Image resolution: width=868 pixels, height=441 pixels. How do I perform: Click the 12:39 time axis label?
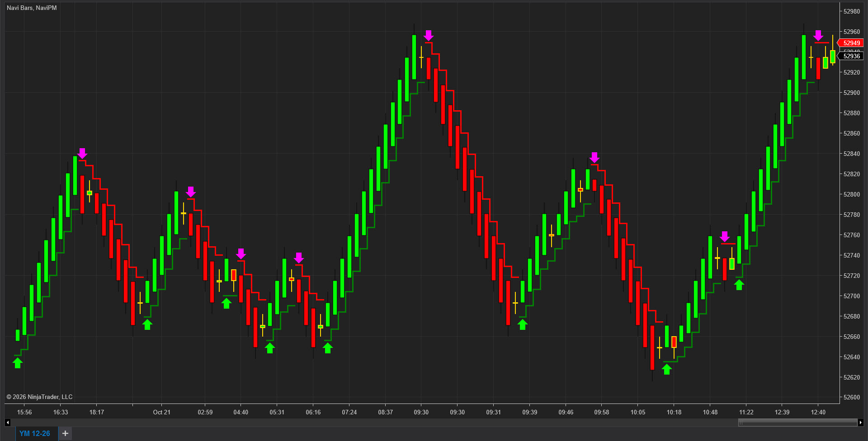tap(782, 412)
